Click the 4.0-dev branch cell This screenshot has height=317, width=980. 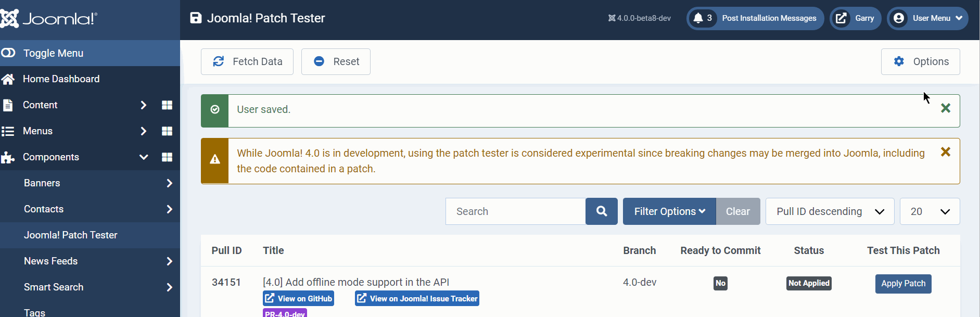tap(640, 282)
